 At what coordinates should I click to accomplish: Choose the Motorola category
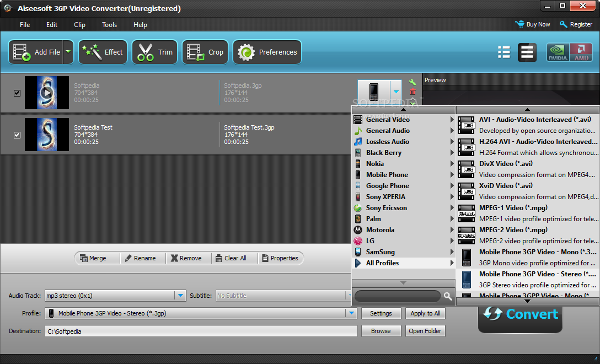tap(403, 229)
